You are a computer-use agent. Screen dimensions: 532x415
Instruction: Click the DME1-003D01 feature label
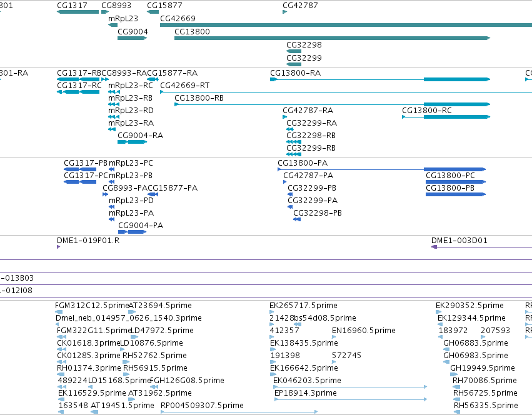459,241
